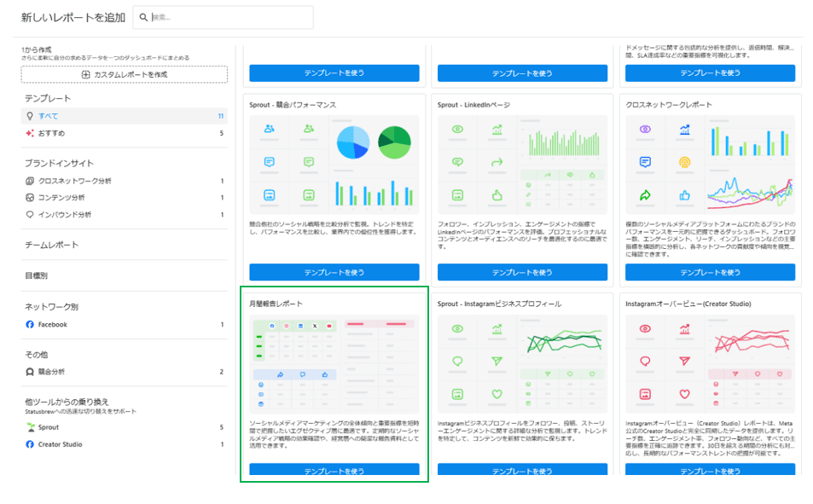Use the Sprout - 競合パフォーマンス template
Image resolution: width=813 pixels, height=504 pixels.
(x=334, y=272)
